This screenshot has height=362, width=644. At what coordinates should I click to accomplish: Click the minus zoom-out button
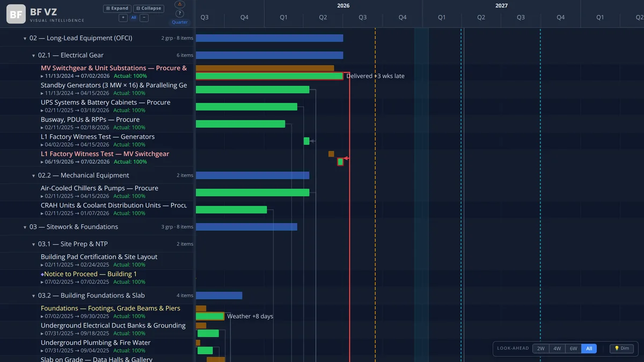144,18
